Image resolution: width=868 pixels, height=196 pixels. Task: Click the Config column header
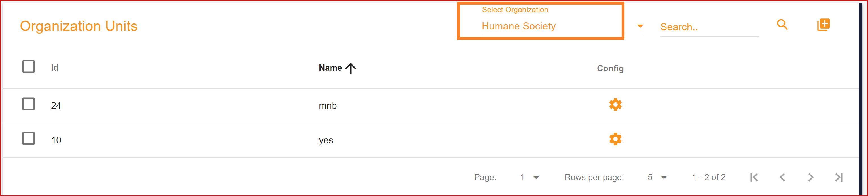click(610, 68)
